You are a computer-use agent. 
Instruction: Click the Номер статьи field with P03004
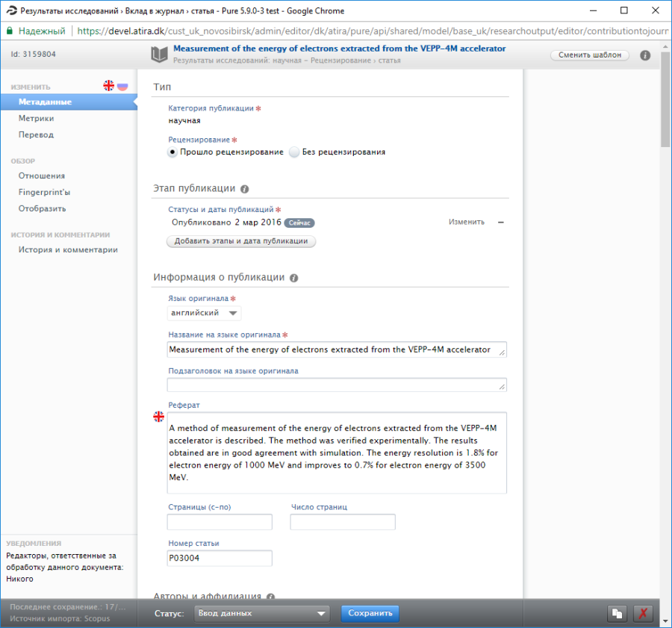(220, 558)
